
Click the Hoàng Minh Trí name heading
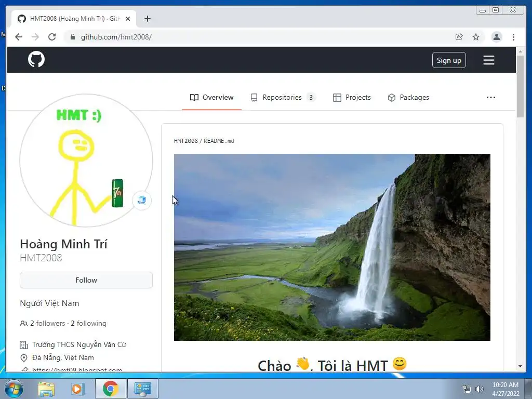coord(63,244)
